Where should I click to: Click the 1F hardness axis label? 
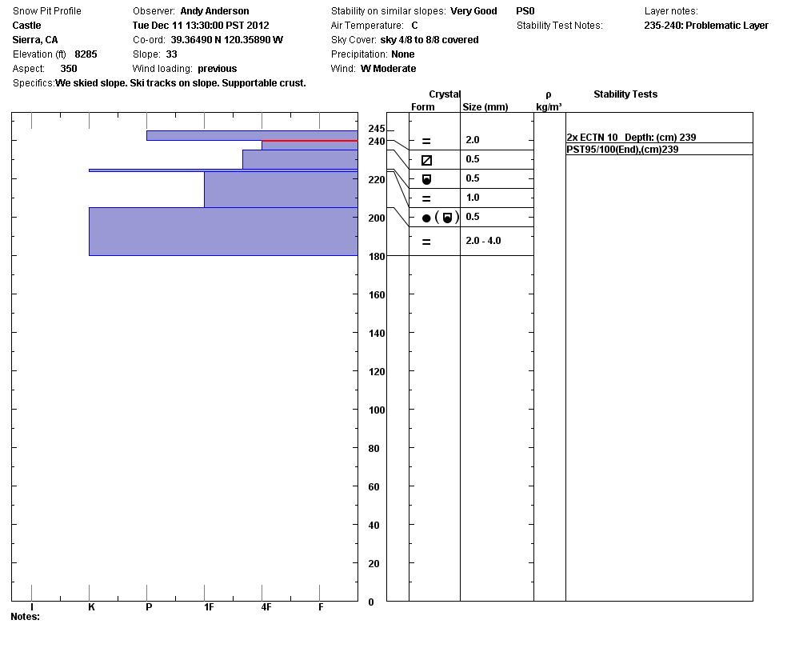click(209, 607)
